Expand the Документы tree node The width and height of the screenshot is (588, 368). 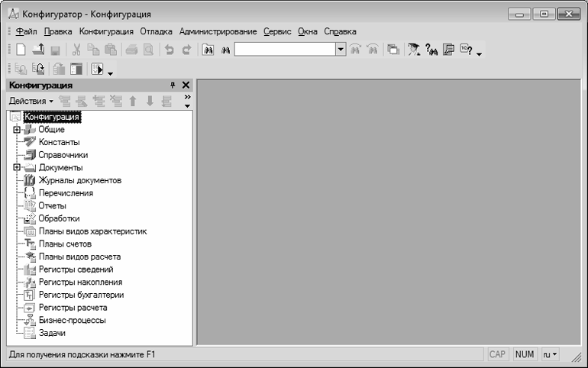coord(15,168)
